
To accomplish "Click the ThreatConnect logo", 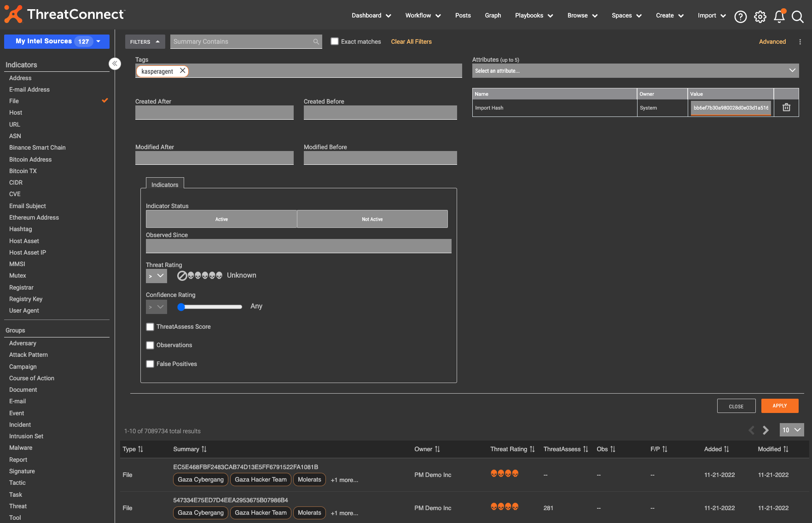I will click(x=64, y=14).
